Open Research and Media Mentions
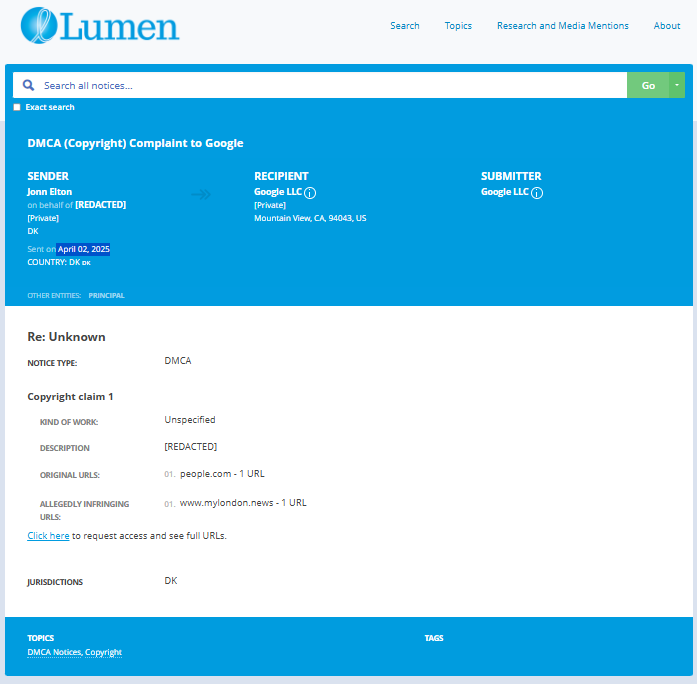The height and width of the screenshot is (684, 697). [x=562, y=26]
